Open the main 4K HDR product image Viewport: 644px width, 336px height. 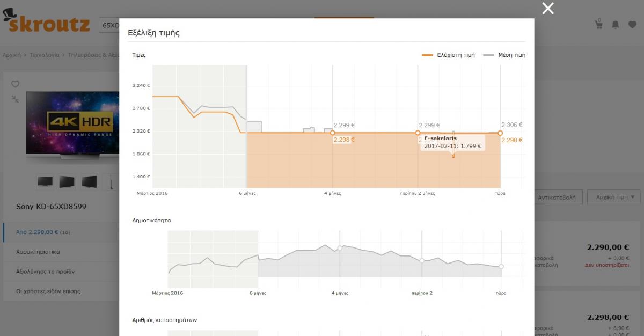[72, 125]
